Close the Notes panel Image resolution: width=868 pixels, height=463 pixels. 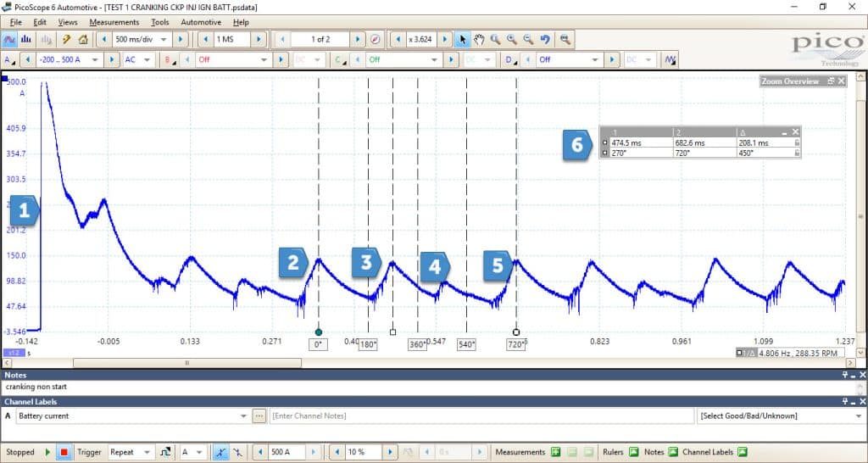862,375
